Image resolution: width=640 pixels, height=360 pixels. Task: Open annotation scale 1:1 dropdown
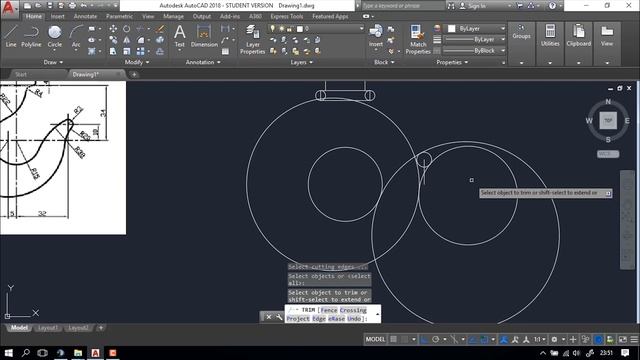[540, 339]
